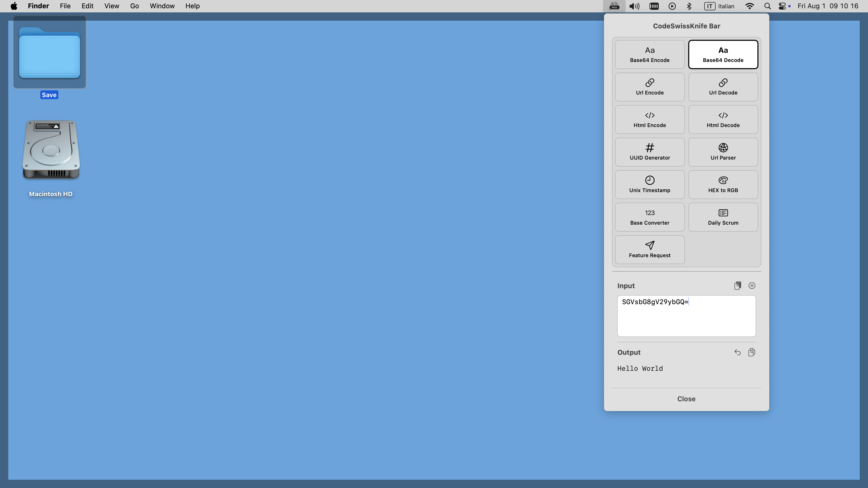Click the 'Hello World' output text
Viewport: 868px width, 488px height.
point(640,369)
